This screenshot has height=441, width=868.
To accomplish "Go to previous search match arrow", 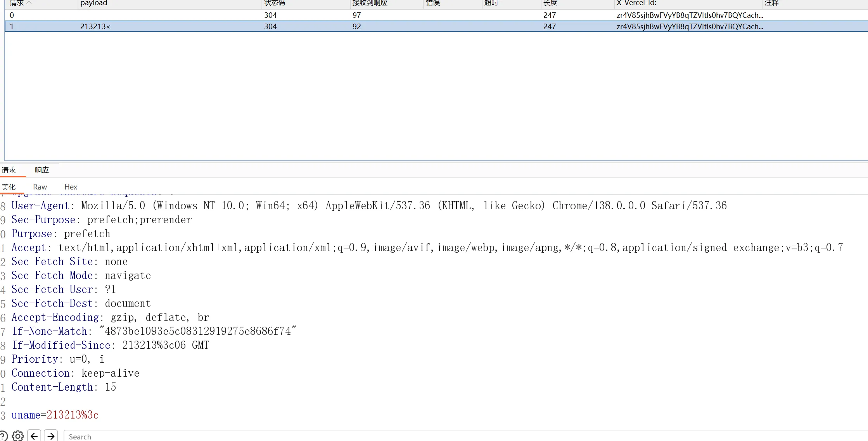I will tap(34, 436).
